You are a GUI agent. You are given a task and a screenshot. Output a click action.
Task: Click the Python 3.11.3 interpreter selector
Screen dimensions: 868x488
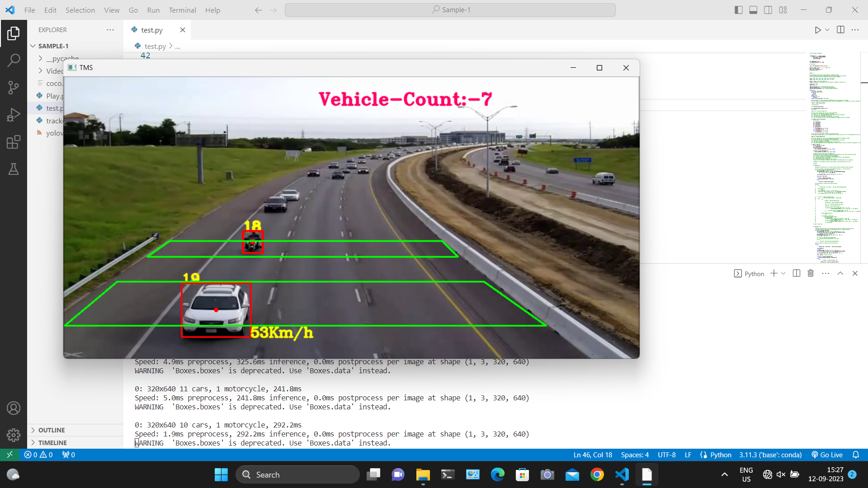[770, 455]
